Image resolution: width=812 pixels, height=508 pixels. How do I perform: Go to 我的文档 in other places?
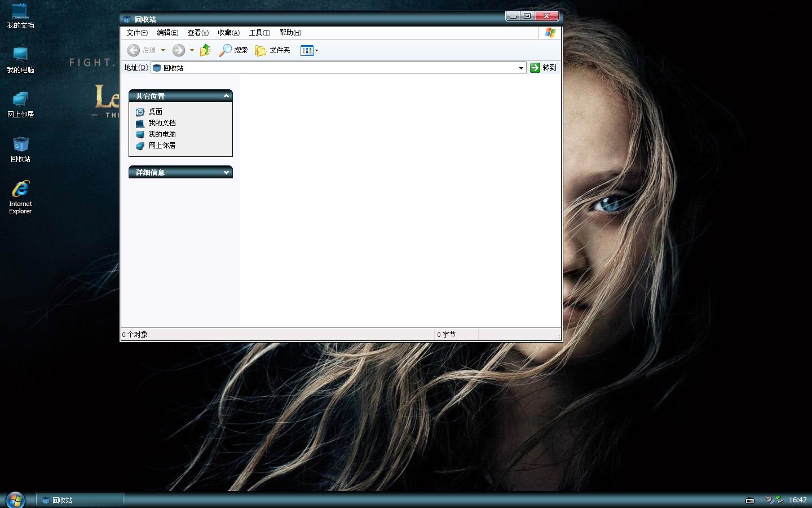(156, 123)
